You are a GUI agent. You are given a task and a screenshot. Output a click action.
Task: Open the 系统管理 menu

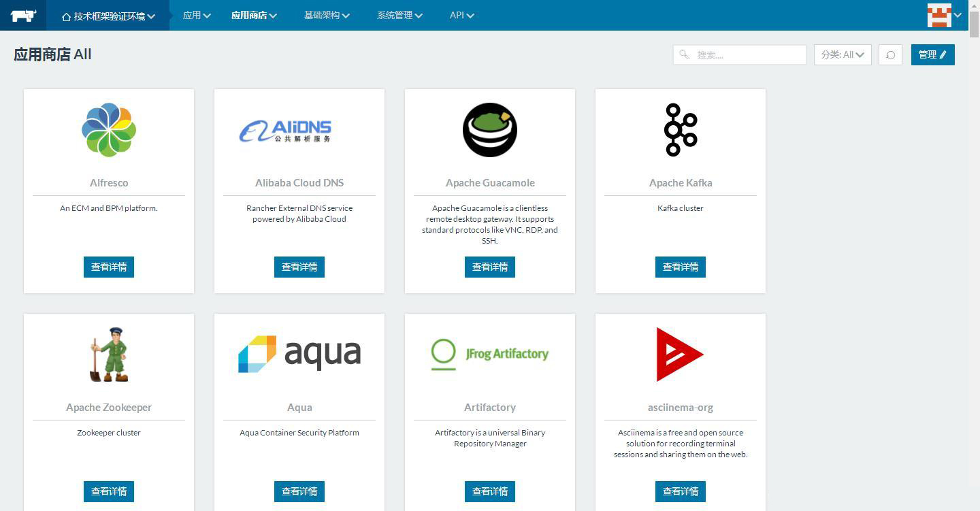399,15
